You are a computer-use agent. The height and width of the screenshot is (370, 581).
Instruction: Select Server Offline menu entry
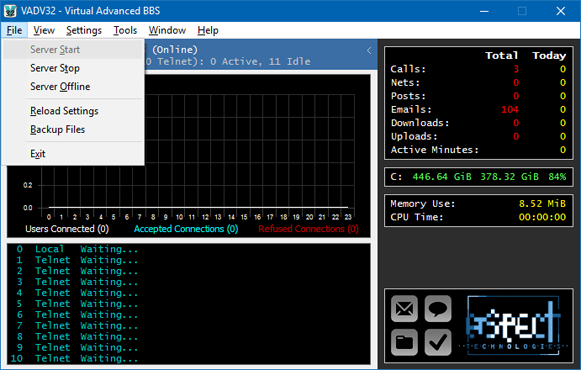pos(73,87)
